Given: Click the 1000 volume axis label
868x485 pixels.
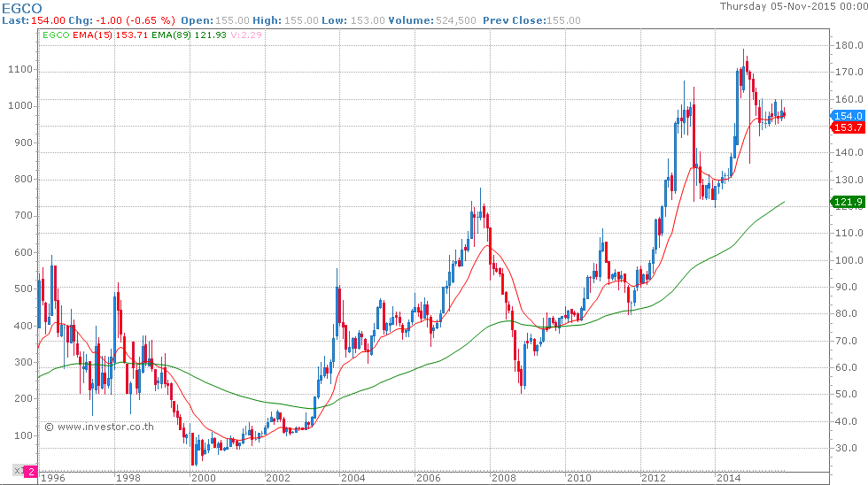Looking at the screenshot, I should tap(20, 106).
